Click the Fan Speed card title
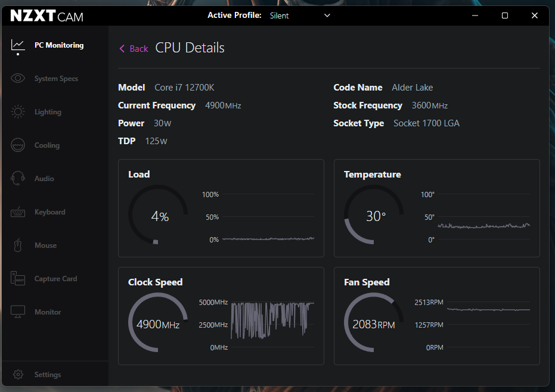 [x=367, y=282]
